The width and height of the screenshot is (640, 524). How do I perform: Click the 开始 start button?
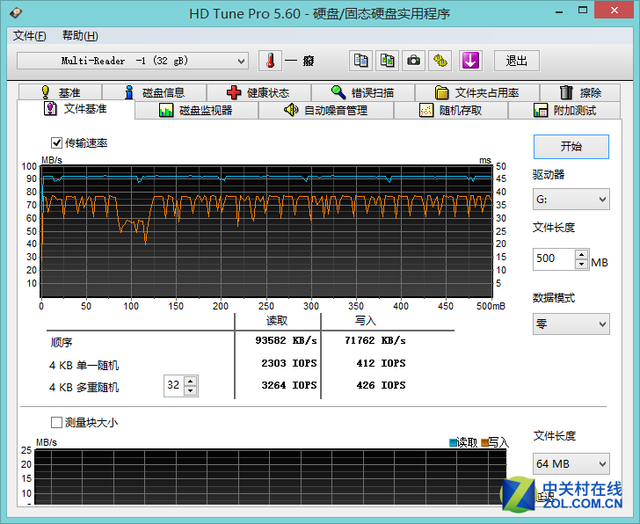coord(571,147)
